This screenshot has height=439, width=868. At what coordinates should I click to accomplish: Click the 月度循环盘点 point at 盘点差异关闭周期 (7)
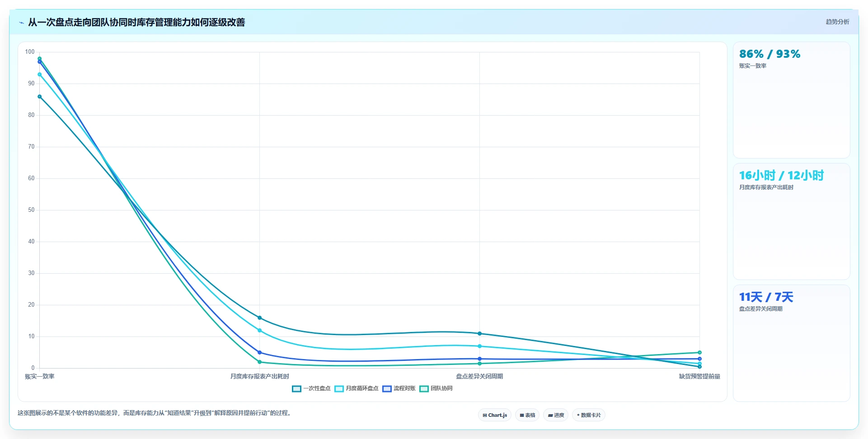click(x=479, y=346)
